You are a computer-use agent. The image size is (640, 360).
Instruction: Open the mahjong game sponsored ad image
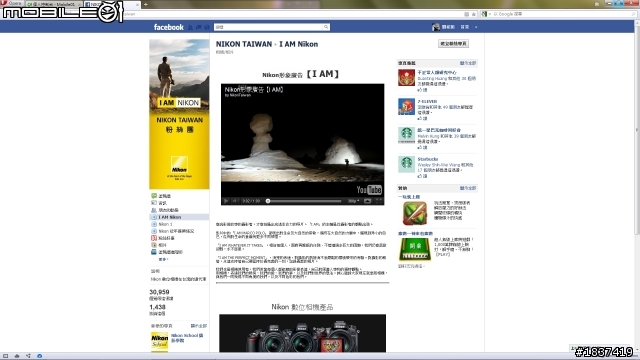415,249
